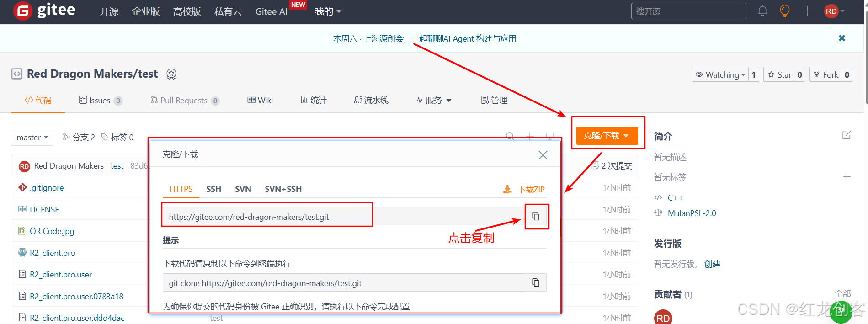Open the Gitee logo homepage
The height and width of the screenshot is (324, 868).
(44, 11)
